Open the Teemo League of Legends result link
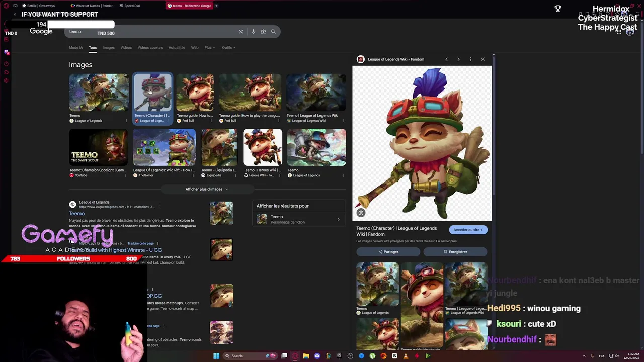Image resolution: width=644 pixels, height=362 pixels. (76, 214)
